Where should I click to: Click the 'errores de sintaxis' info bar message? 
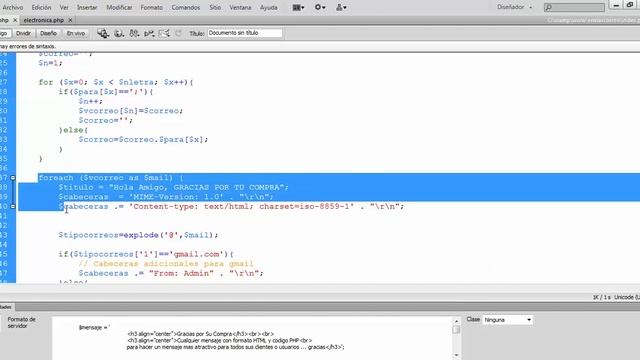click(27, 46)
